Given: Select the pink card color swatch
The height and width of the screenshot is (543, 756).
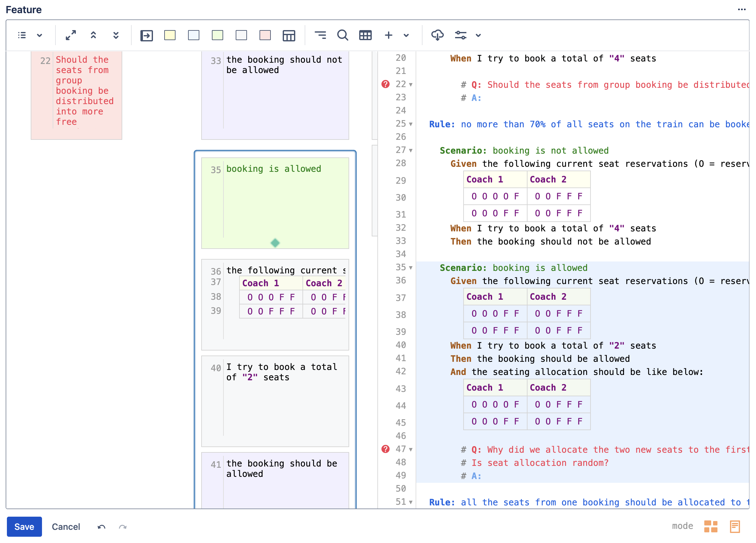Looking at the screenshot, I should pyautogui.click(x=265, y=35).
